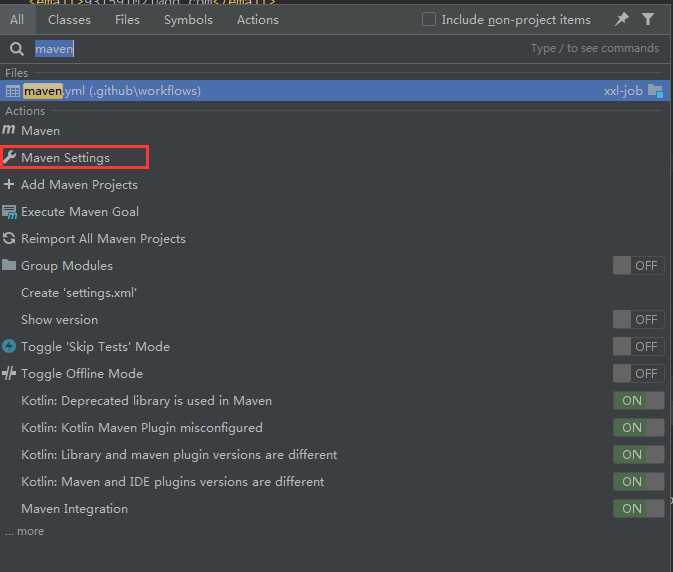
Task: Run Execute Maven Goal action
Action: (335, 212)
